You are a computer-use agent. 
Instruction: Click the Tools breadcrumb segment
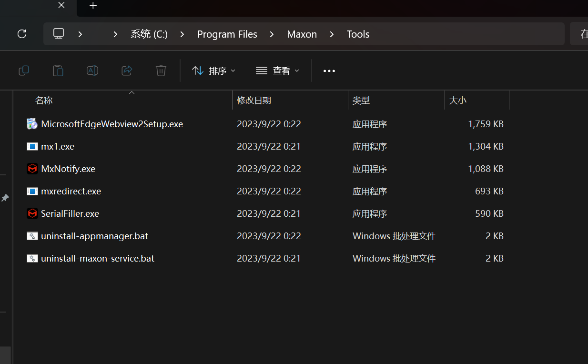click(358, 34)
